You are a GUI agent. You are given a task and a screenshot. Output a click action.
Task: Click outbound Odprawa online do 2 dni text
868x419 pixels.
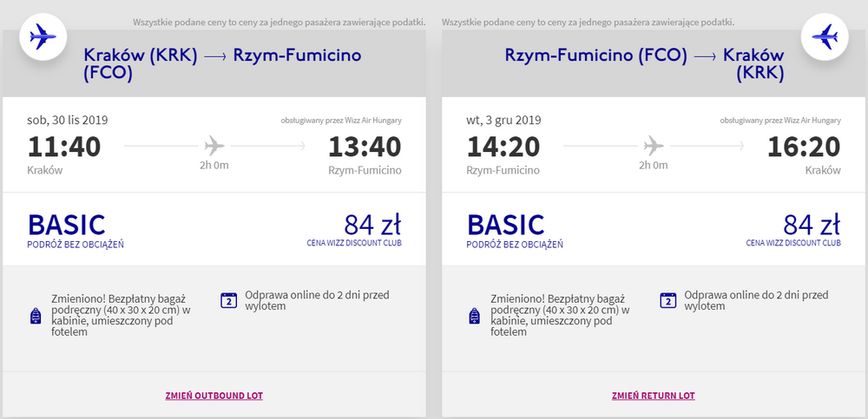317,300
